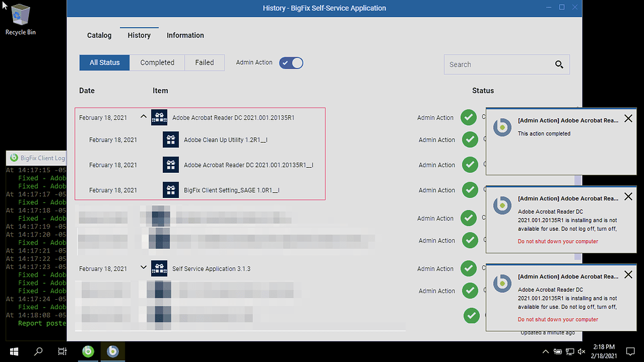644x362 pixels.
Task: Click the Adobe Clean Up Utility package icon
Action: pyautogui.click(x=170, y=140)
